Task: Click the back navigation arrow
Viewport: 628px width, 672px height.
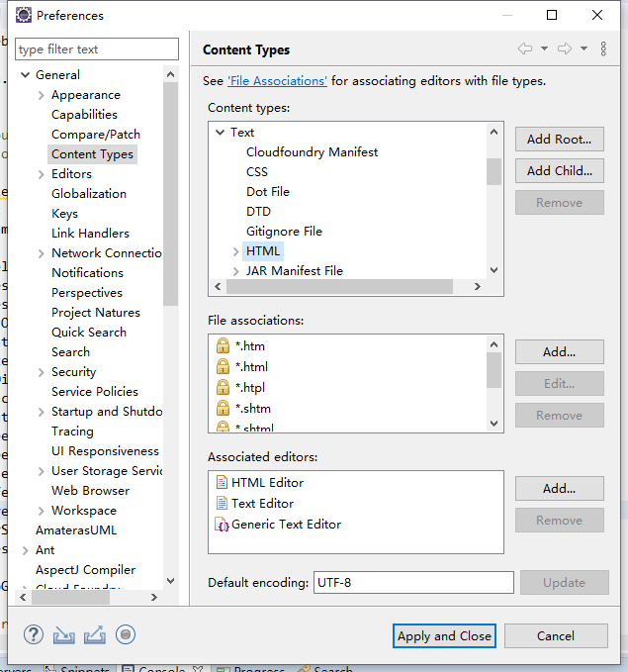Action: pos(524,49)
